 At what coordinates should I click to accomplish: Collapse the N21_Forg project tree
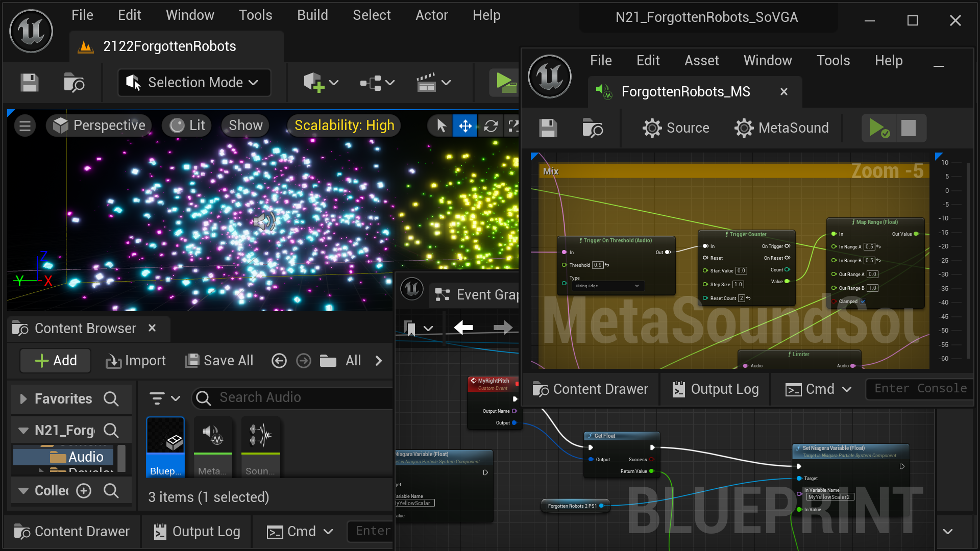coord(23,431)
